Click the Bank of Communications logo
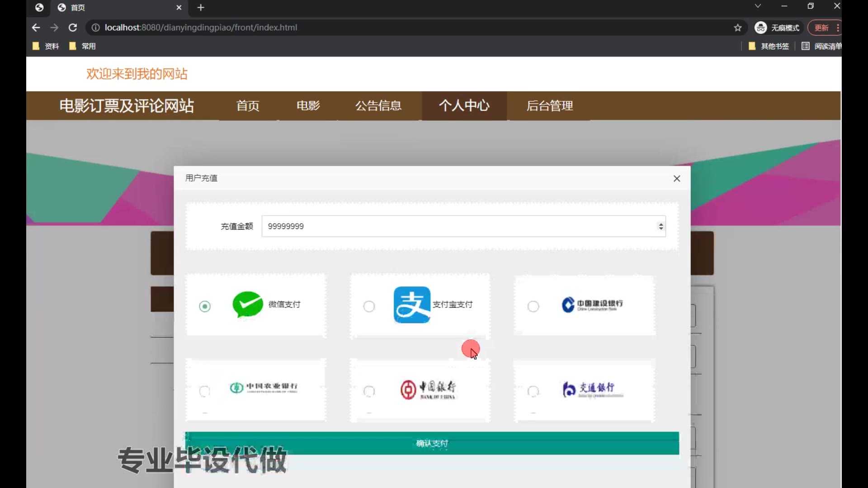This screenshot has width=868, height=488. (592, 389)
